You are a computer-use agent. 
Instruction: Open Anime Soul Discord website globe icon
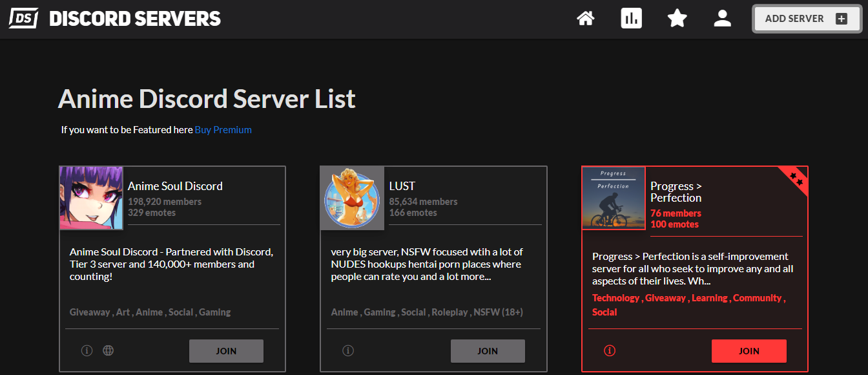108,350
